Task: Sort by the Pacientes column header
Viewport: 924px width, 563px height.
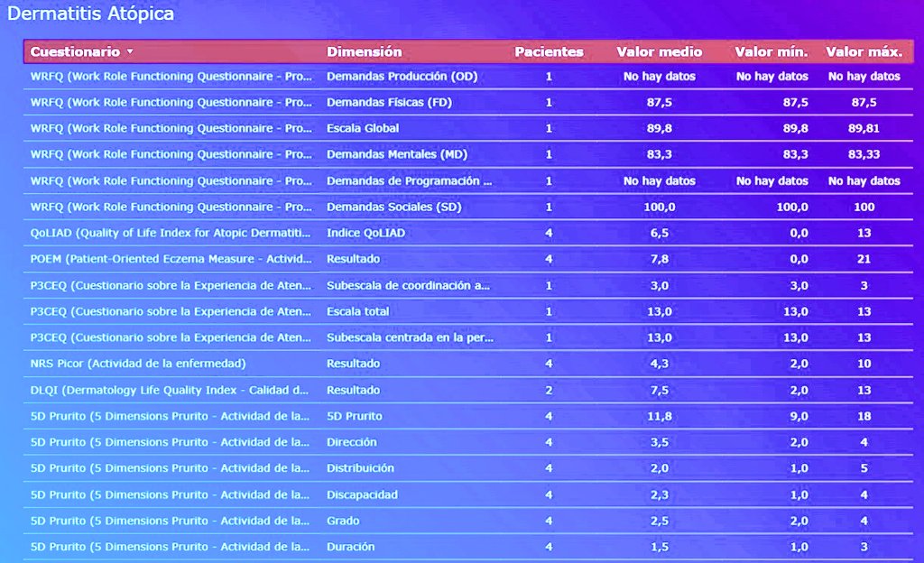Action: (x=549, y=51)
